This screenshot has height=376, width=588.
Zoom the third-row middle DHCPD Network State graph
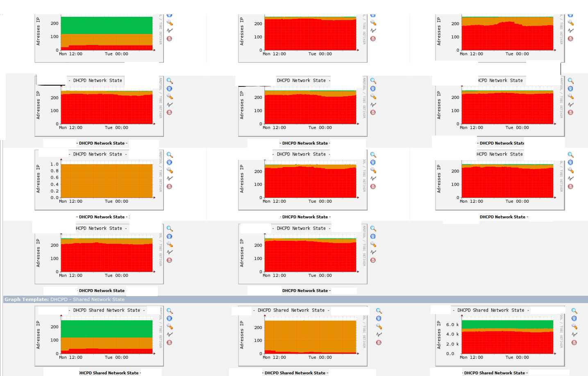373,155
